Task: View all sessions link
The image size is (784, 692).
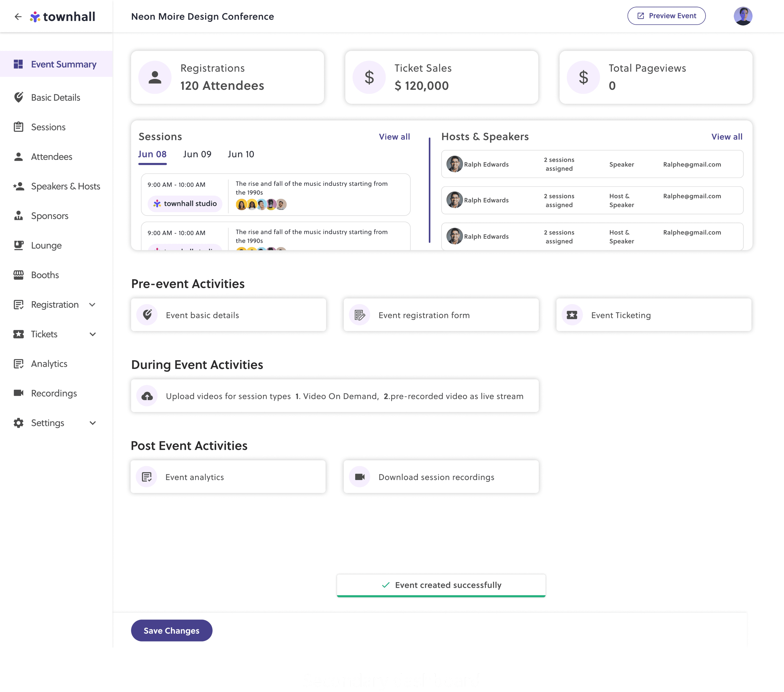Action: pos(394,137)
